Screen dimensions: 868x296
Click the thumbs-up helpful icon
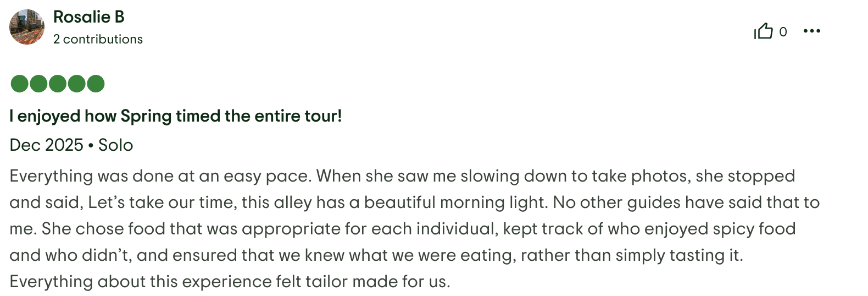point(763,31)
